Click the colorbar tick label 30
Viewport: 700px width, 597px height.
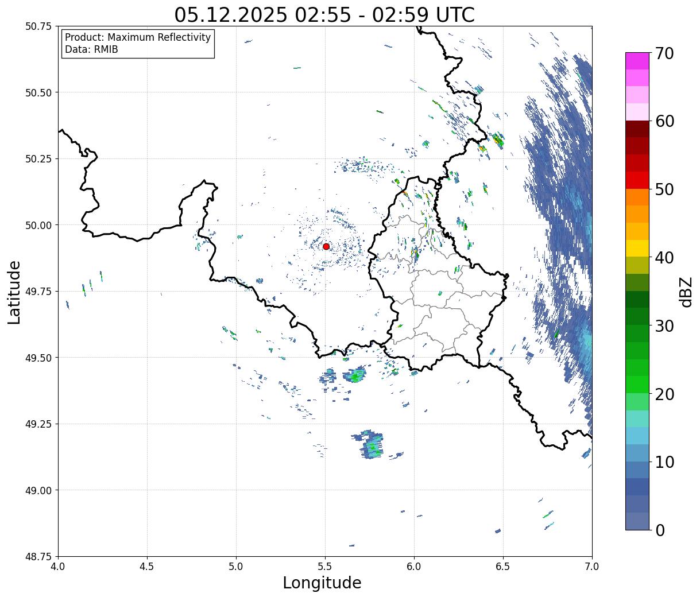click(664, 326)
